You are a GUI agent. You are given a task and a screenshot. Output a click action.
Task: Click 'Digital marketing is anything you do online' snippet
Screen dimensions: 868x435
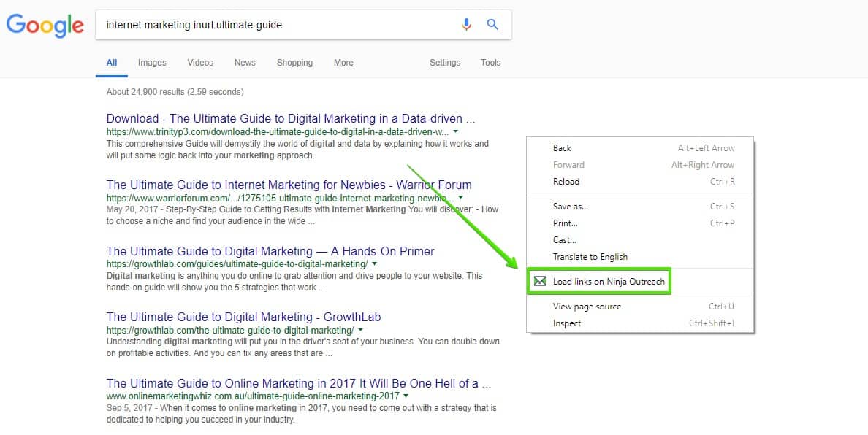point(294,281)
